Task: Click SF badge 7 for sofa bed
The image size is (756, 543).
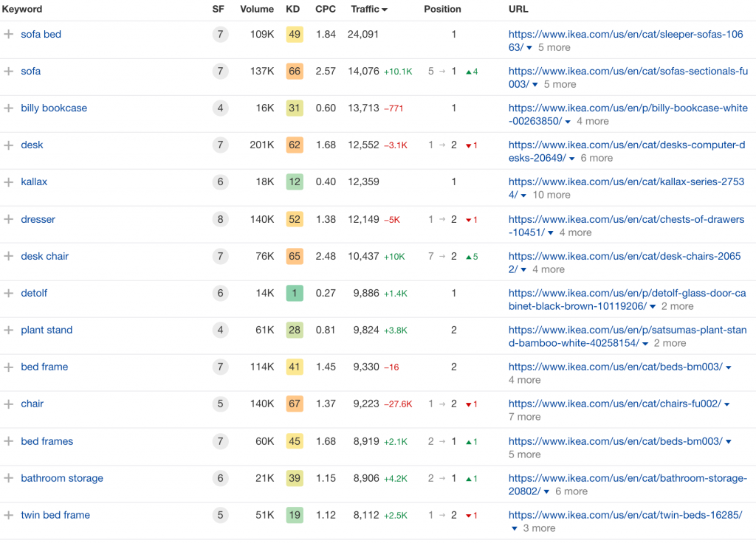Action: (x=220, y=34)
